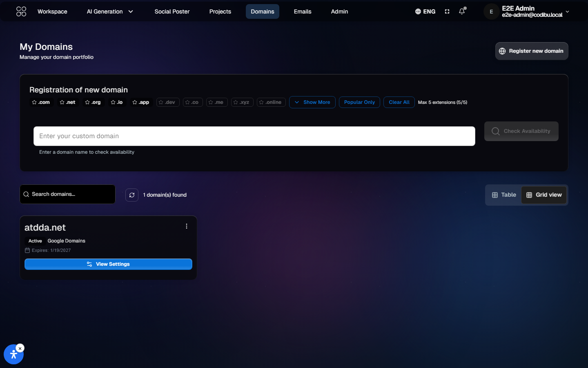Screen dimensions: 588x368
Task: Toggle fullscreen mode icon
Action: (x=447, y=11)
